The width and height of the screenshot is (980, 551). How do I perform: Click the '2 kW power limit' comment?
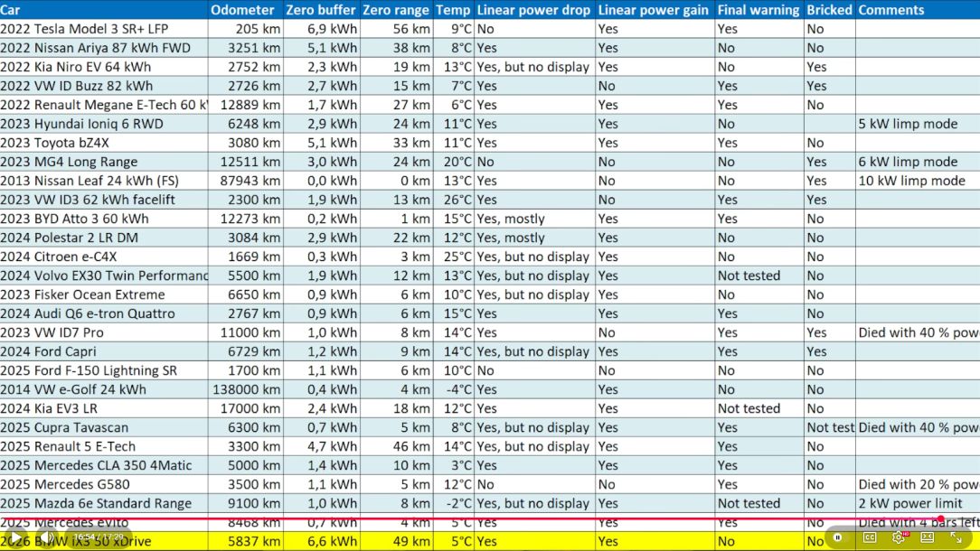[910, 503]
